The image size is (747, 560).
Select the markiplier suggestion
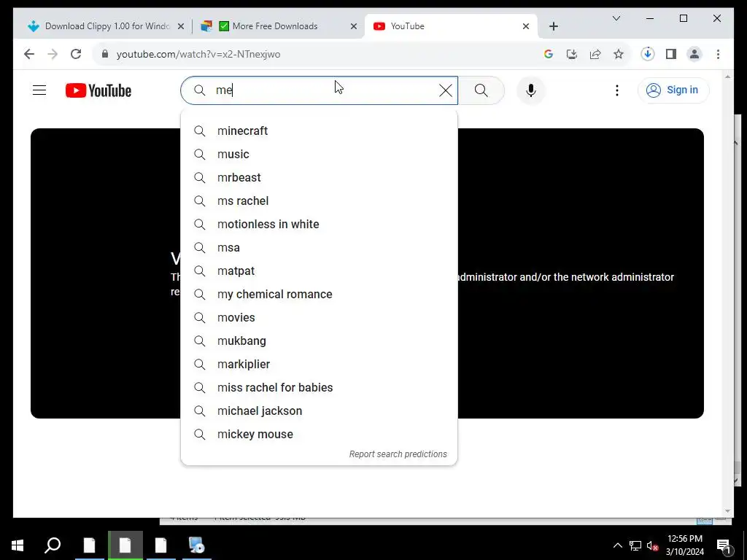[x=320, y=365]
